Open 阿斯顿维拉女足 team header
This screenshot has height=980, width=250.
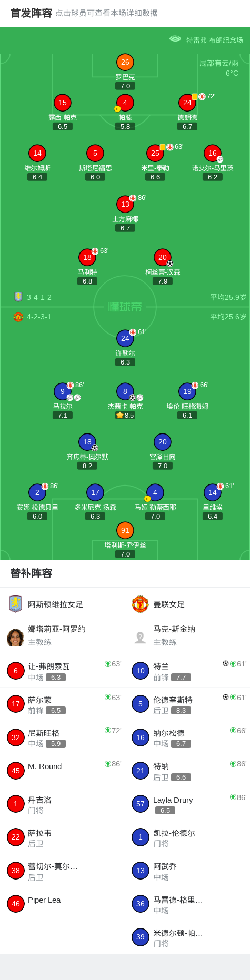click(x=63, y=604)
